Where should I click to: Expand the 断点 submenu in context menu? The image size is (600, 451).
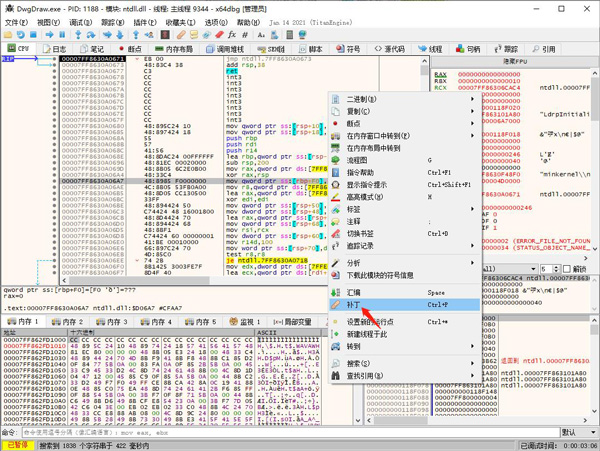click(x=473, y=124)
